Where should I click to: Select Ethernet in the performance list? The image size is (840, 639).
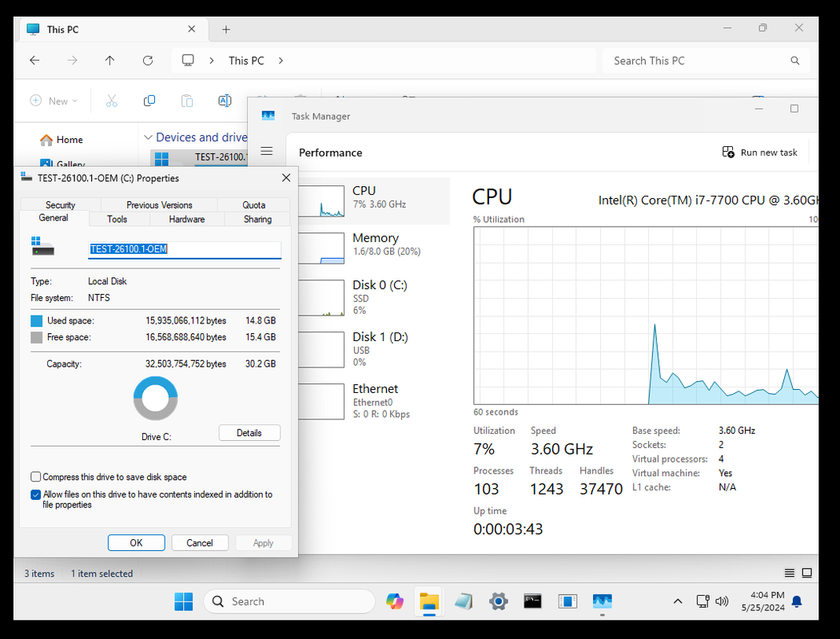pyautogui.click(x=373, y=402)
